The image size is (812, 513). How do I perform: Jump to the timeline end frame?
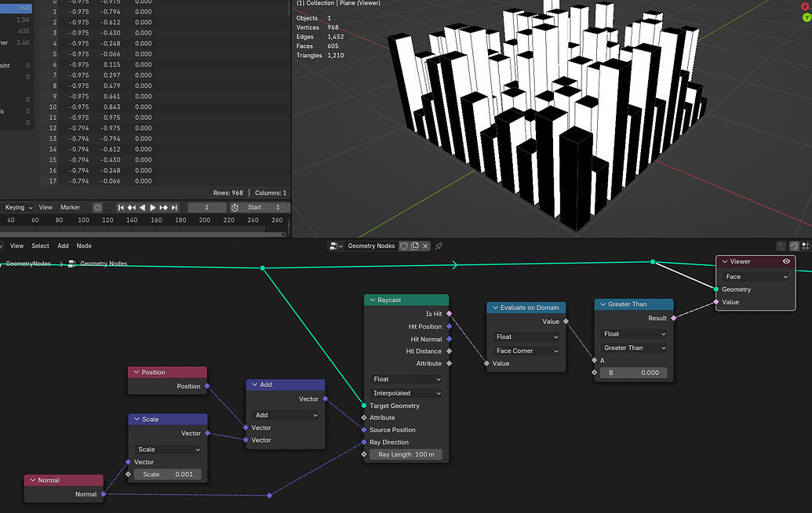[x=174, y=208]
